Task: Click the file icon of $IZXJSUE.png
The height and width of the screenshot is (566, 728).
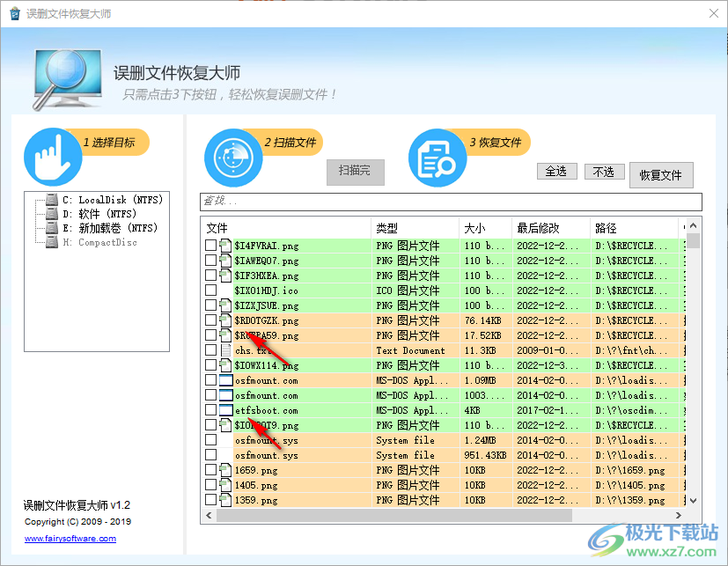Action: (x=225, y=305)
